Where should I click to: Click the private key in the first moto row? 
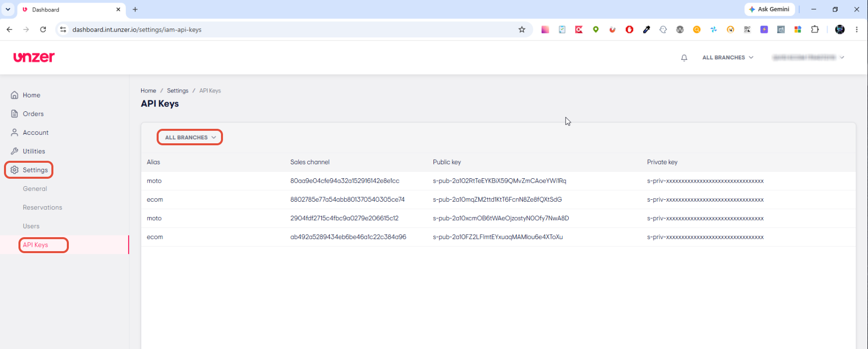(705, 181)
